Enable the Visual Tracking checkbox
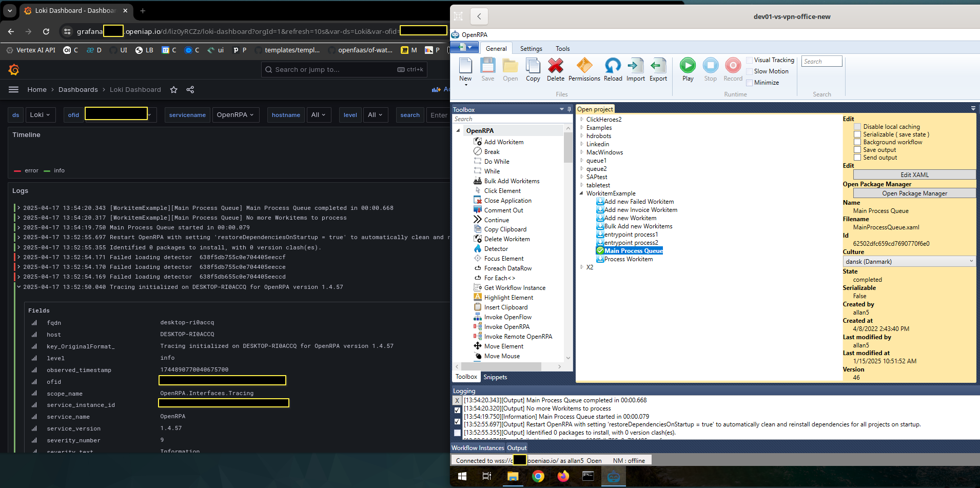This screenshot has height=488, width=980. click(750, 60)
